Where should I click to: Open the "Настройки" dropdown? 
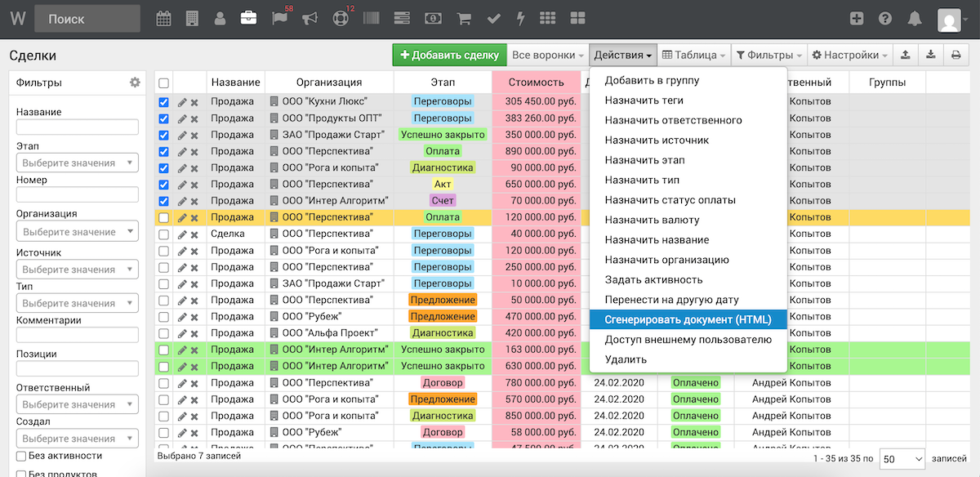(x=850, y=56)
